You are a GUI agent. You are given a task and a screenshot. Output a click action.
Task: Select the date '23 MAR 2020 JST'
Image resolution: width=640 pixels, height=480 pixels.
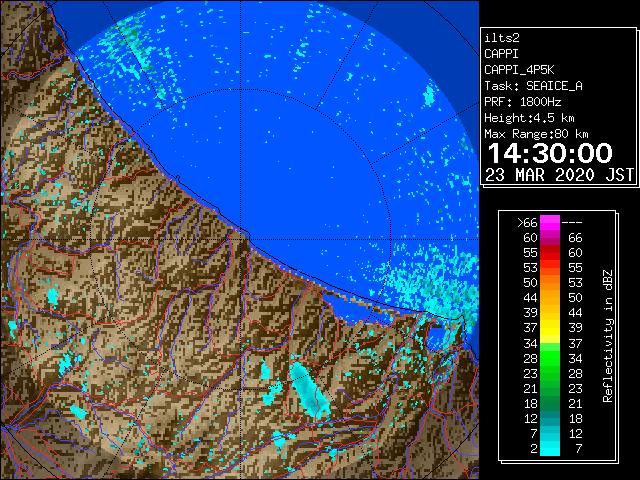559,175
